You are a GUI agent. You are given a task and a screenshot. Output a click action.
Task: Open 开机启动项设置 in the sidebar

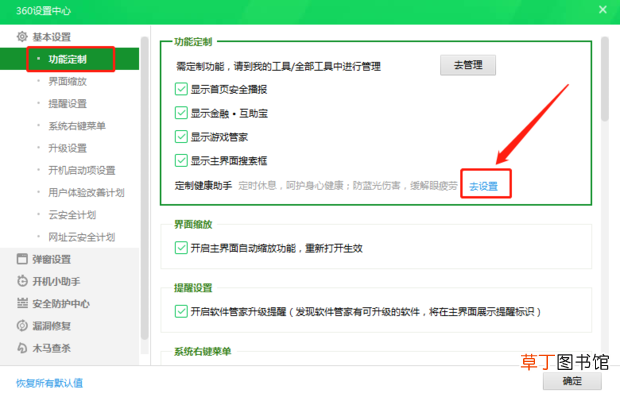coord(81,170)
